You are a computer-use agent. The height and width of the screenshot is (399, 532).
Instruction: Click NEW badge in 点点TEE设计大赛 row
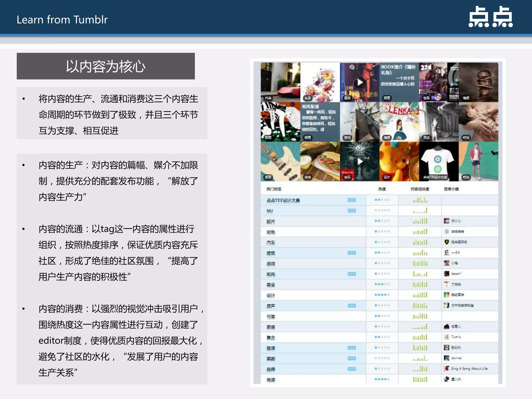click(x=352, y=200)
